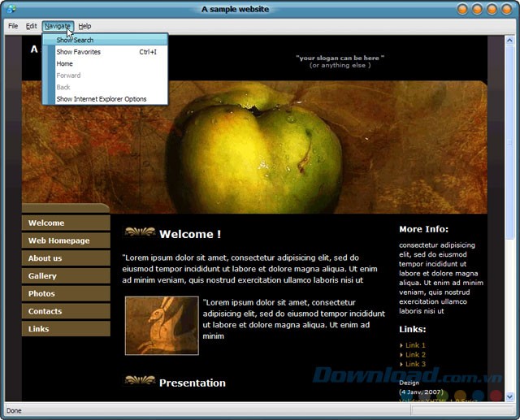Viewport: 520px width, 420px height.
Task: Click the "(or anything else )" subtitle text
Action: [x=340, y=65]
